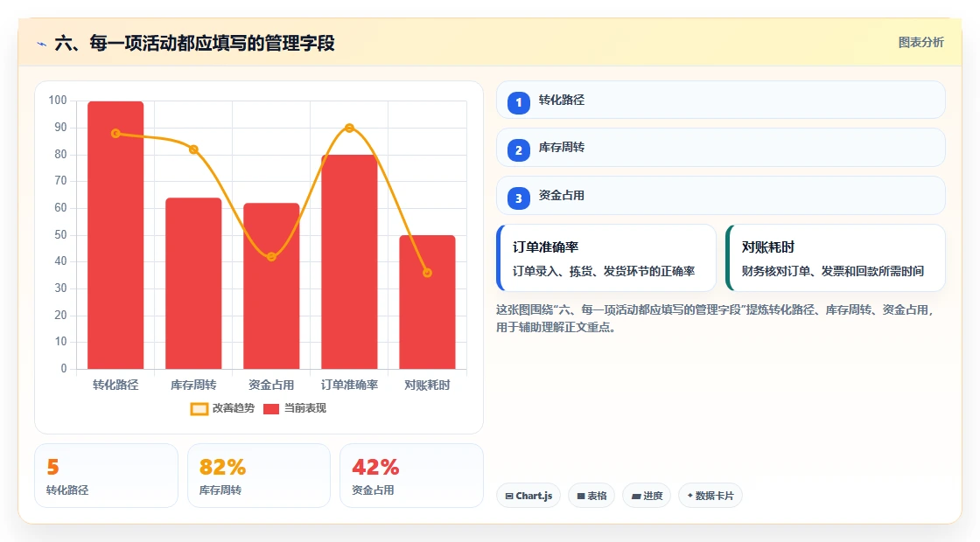Click the trend line peak above 订单准确率

(x=349, y=128)
